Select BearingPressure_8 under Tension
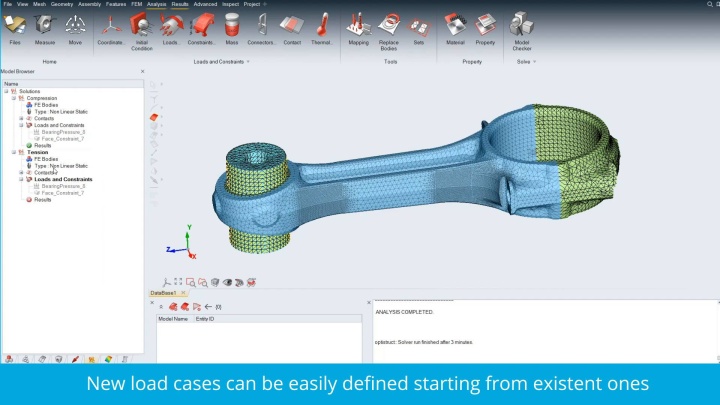This screenshot has width=720, height=405. point(63,186)
